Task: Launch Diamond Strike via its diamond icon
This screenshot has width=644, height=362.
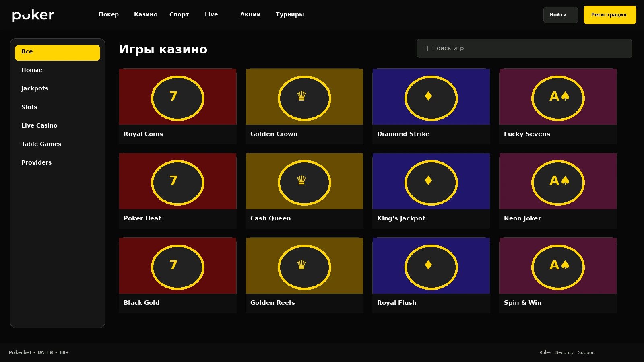Action: 431,98
